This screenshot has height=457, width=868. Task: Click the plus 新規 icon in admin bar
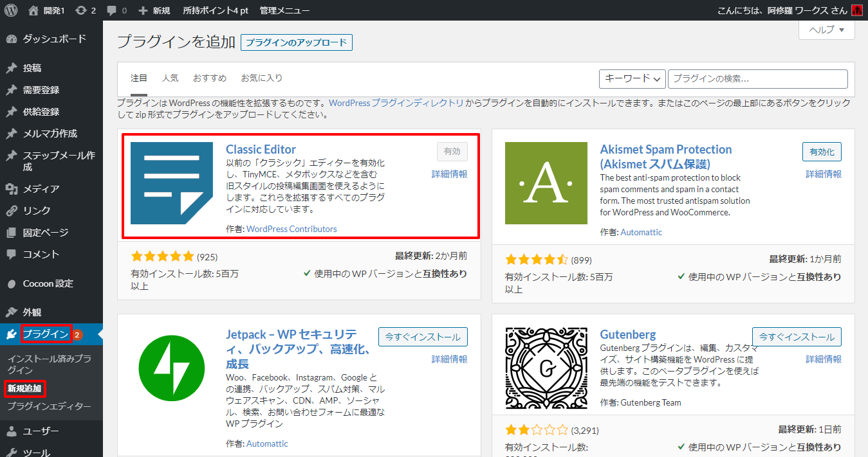(x=143, y=10)
